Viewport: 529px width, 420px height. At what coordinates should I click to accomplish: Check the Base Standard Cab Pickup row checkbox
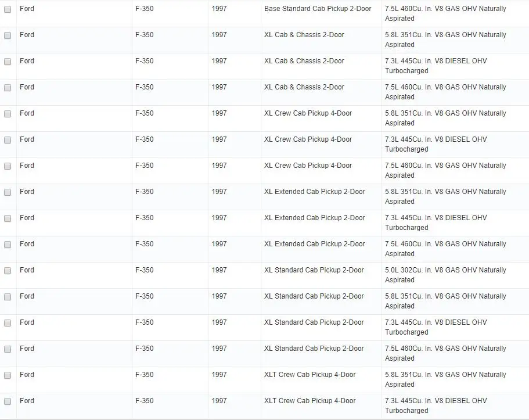(8, 9)
